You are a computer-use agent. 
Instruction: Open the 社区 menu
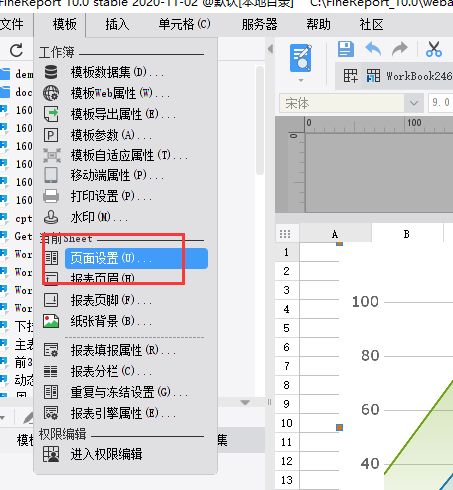click(x=371, y=25)
